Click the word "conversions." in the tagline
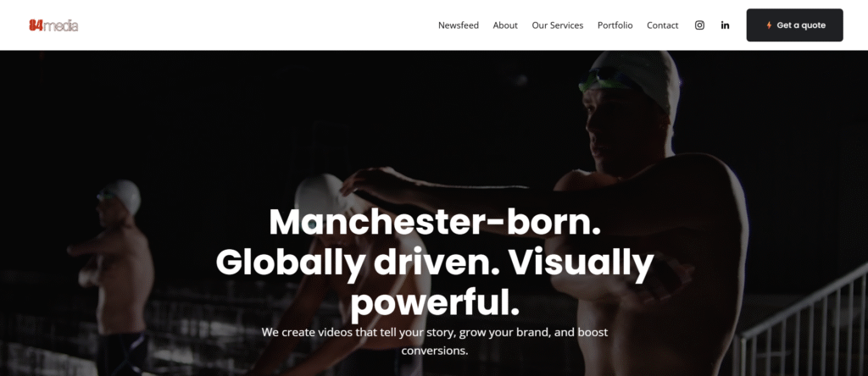This screenshot has height=376, width=868. click(x=435, y=351)
